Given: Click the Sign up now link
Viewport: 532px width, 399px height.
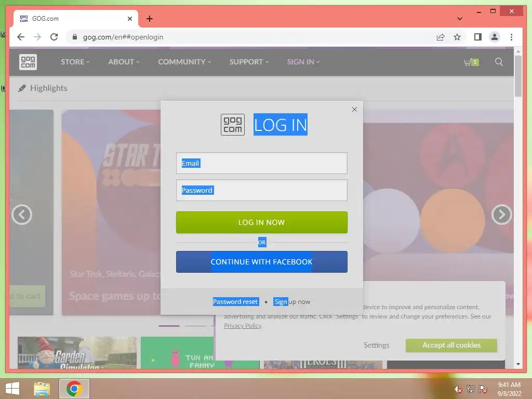Looking at the screenshot, I should pyautogui.click(x=292, y=302).
